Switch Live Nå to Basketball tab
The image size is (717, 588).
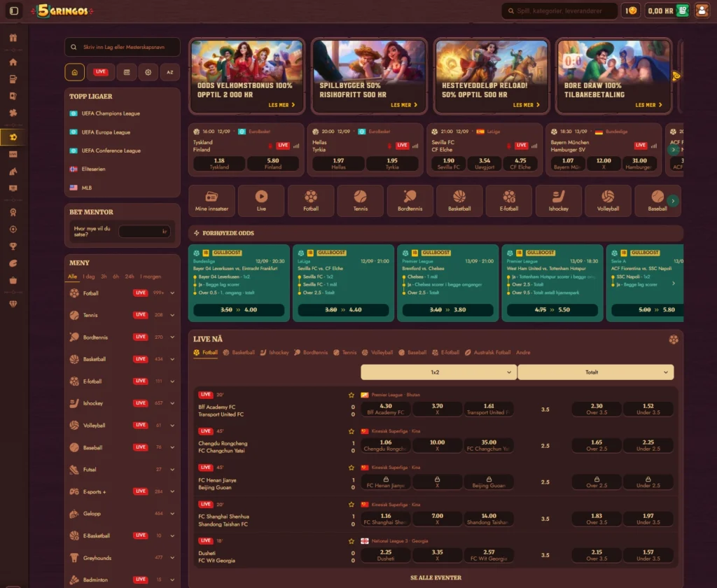click(x=239, y=353)
